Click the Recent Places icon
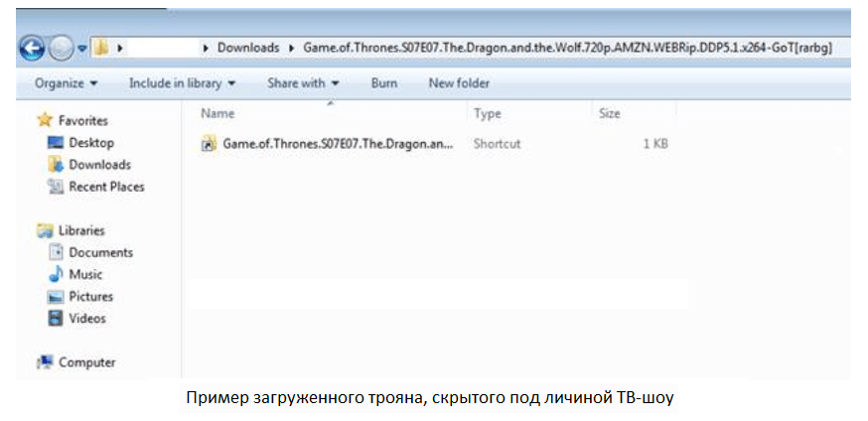This screenshot has height=421, width=868. [56, 187]
